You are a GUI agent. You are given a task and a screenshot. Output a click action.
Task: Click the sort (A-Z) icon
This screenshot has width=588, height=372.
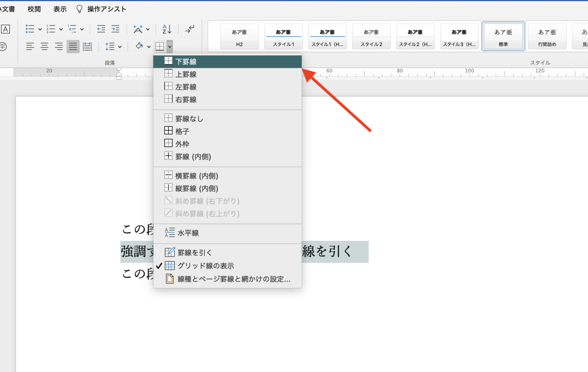(x=165, y=29)
